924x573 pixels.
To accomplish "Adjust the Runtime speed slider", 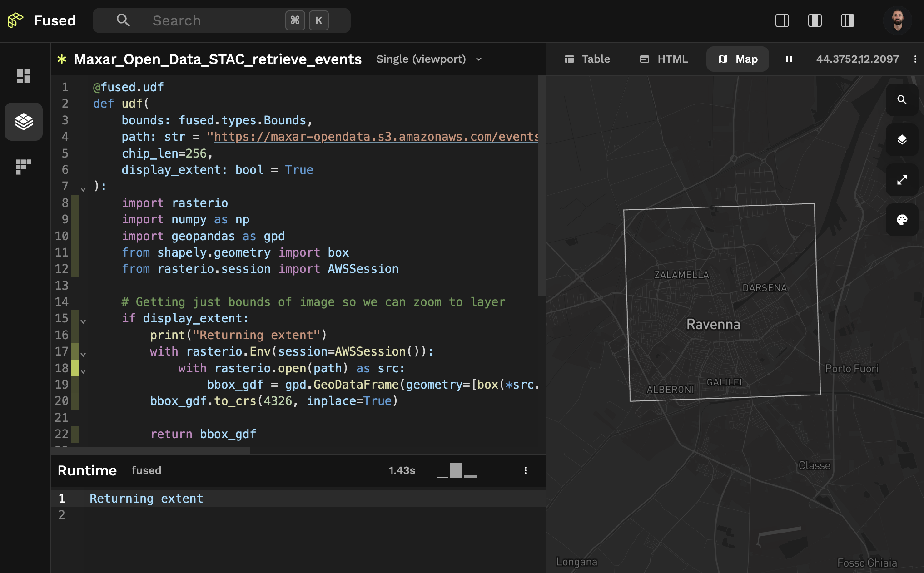I will click(x=456, y=471).
